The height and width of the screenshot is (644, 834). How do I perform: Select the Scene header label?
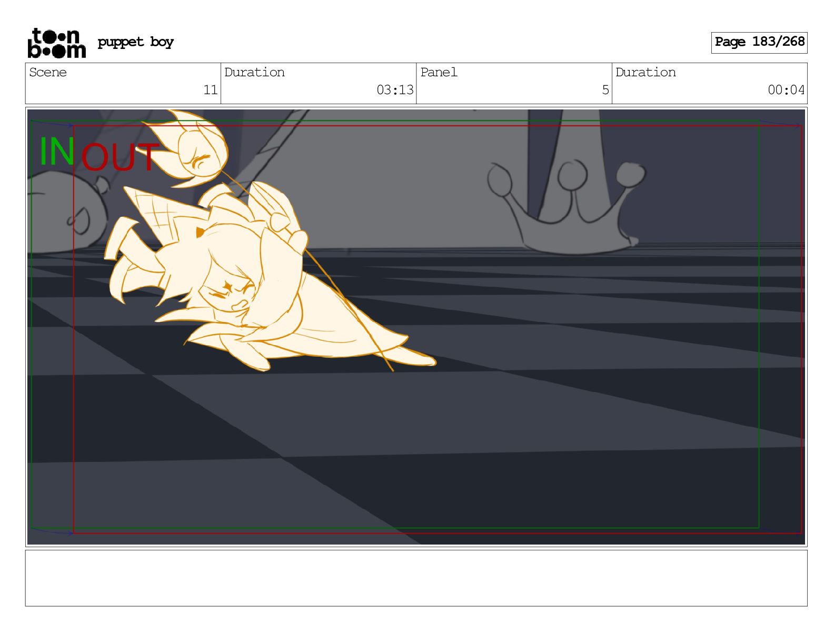(x=48, y=72)
